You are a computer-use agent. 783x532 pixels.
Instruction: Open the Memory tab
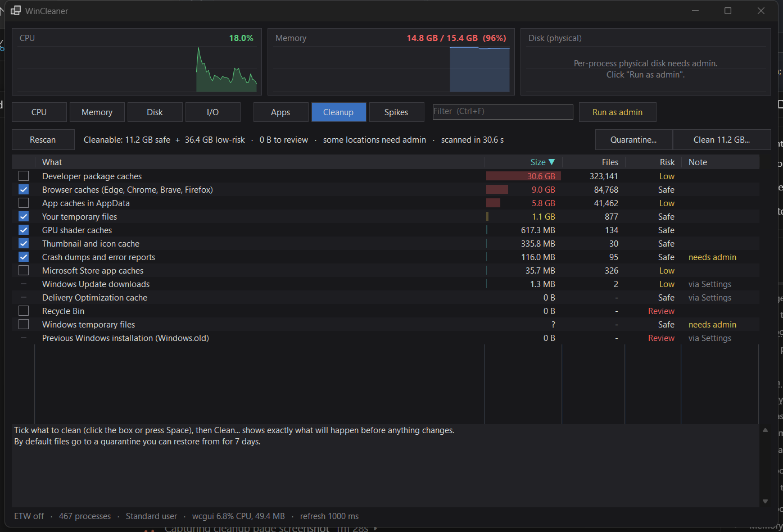point(97,112)
